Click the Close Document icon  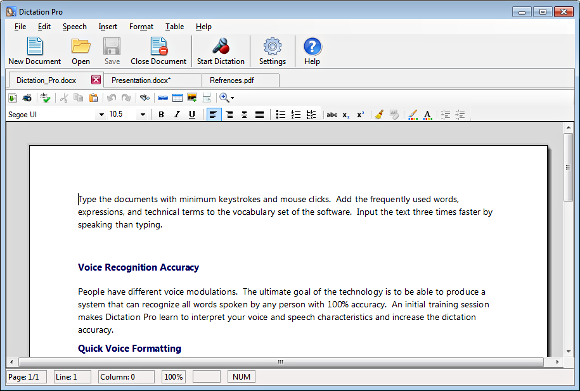tap(158, 51)
